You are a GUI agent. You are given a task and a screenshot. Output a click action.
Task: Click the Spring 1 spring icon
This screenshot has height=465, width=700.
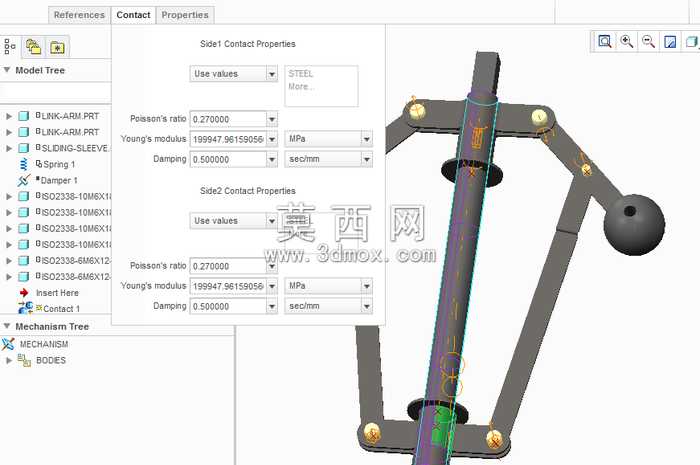point(24,164)
